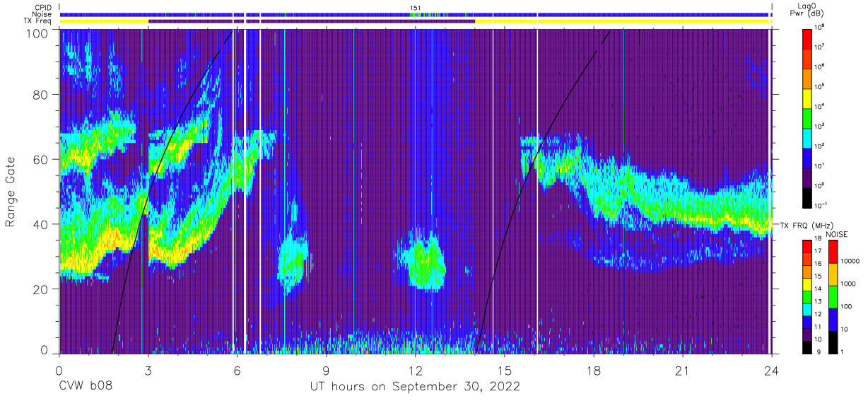868x401 pixels.
Task: Click UT hour tick label 24
Action: 771,371
